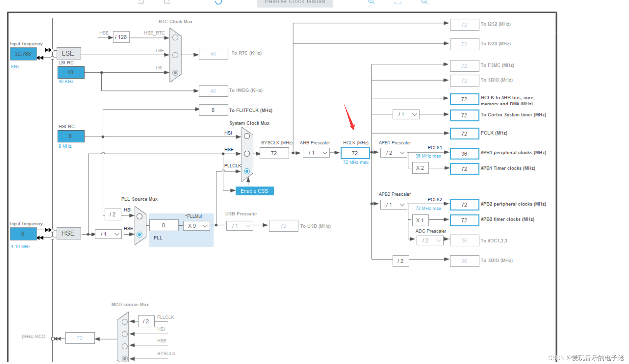Fit the clock tree to the screen
The width and height of the screenshot is (629, 364).
[398, 2]
